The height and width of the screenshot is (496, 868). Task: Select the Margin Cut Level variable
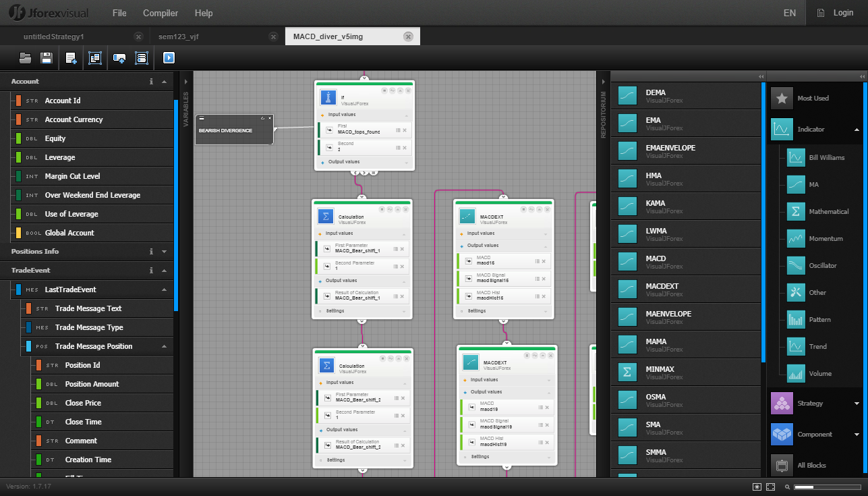93,176
